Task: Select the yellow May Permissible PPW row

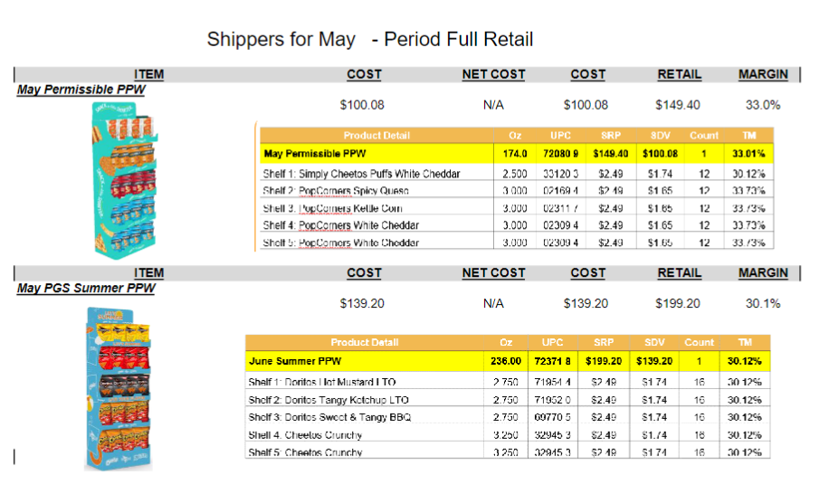Action: 517,154
